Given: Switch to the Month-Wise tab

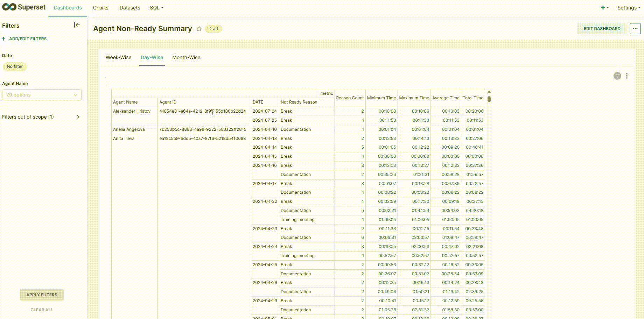Looking at the screenshot, I should tap(186, 57).
